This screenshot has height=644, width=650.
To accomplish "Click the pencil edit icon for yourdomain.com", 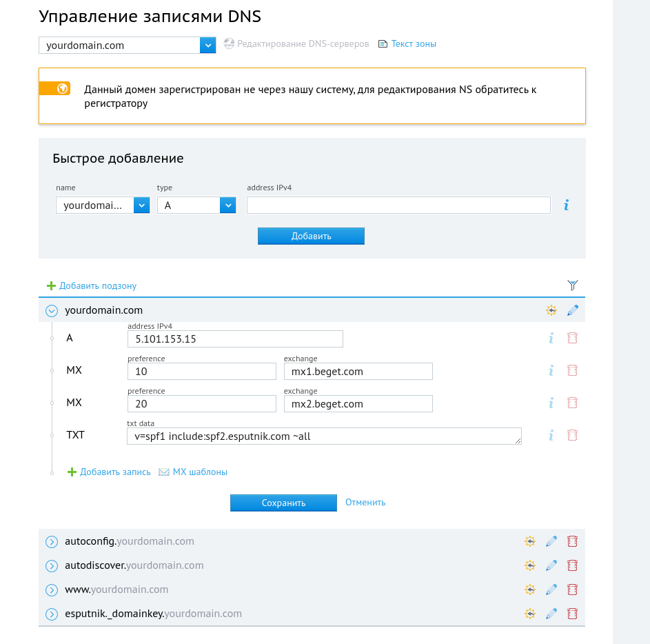I will tap(572, 310).
